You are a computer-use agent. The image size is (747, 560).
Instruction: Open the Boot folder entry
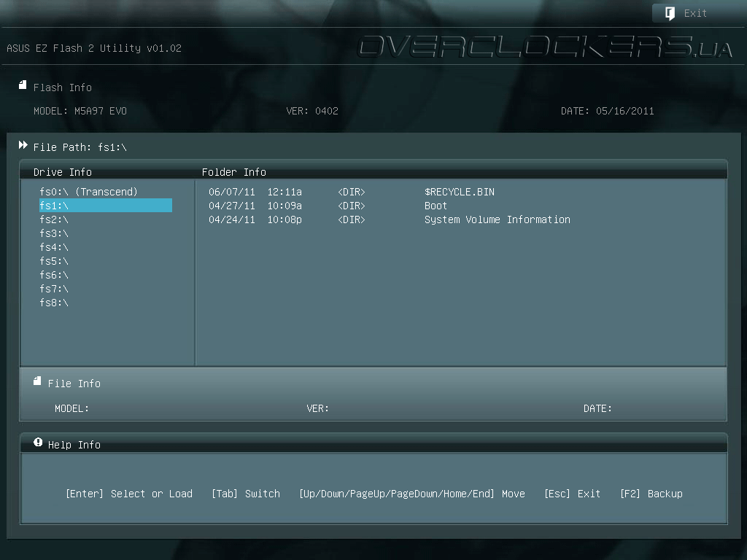pyautogui.click(x=436, y=206)
